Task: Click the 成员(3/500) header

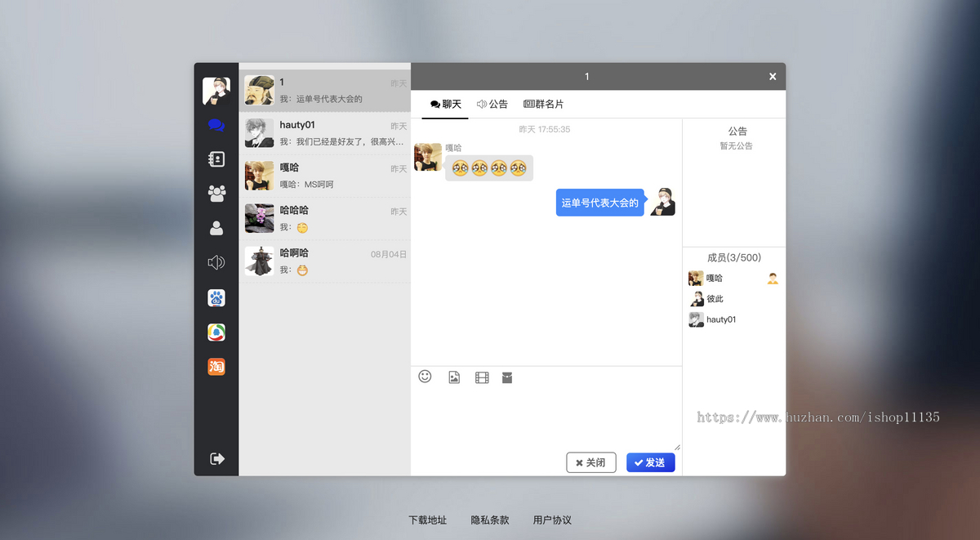Action: click(733, 257)
